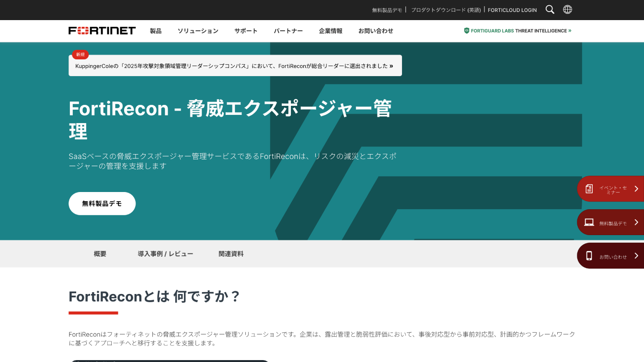Open the KuppingerCole announcement banner
The height and width of the screenshot is (362, 644).
coord(235,66)
